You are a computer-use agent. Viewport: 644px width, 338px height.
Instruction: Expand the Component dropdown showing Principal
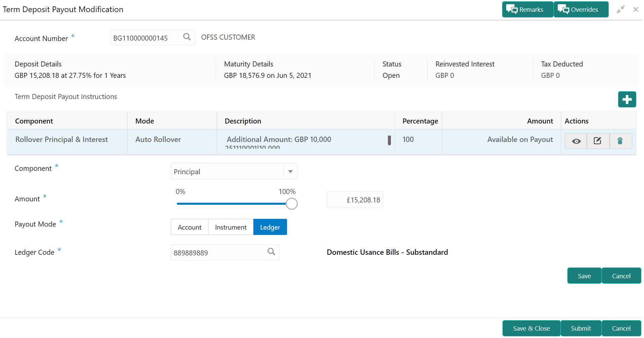coord(228,172)
